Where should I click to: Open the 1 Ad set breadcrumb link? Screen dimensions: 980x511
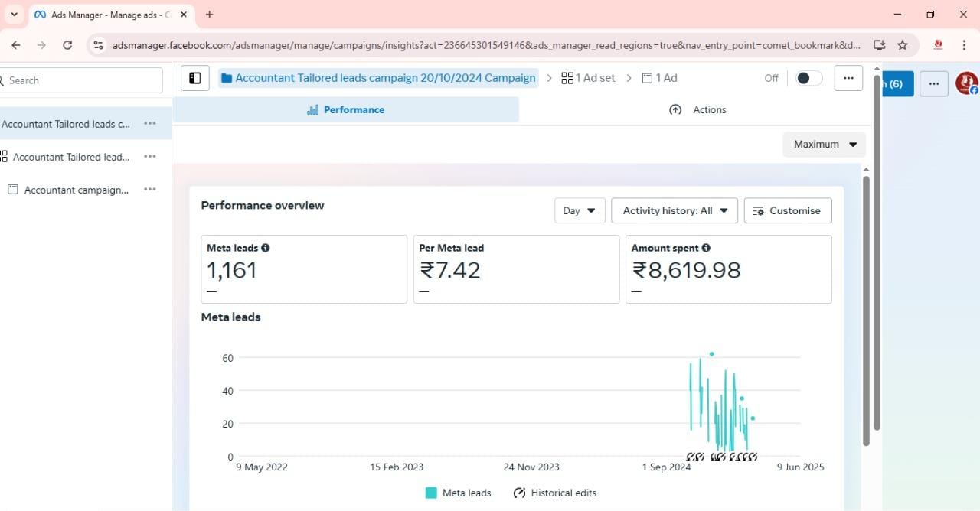click(588, 78)
